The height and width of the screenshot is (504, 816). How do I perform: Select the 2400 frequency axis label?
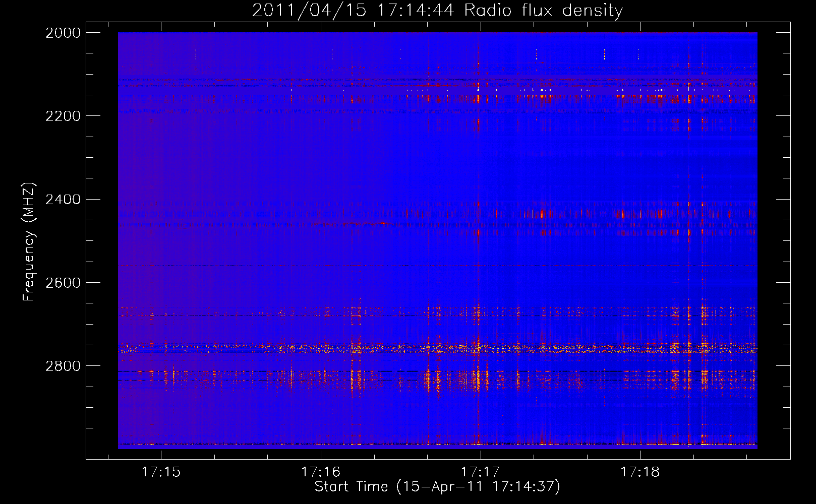[x=63, y=200]
